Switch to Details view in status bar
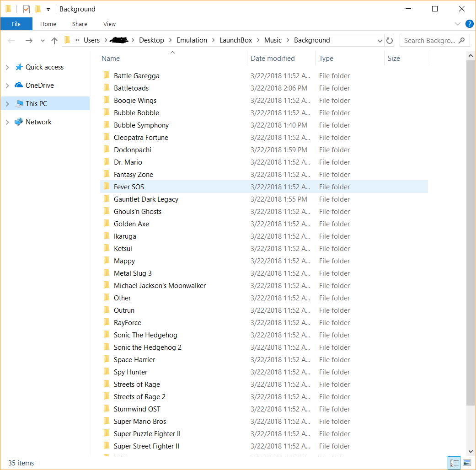The height and width of the screenshot is (470, 476). 454,463
